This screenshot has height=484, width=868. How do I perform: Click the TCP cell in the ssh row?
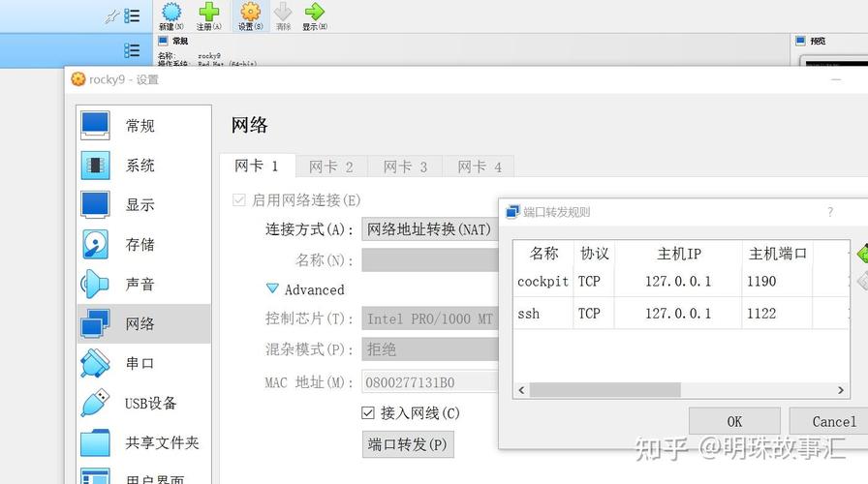point(594,314)
